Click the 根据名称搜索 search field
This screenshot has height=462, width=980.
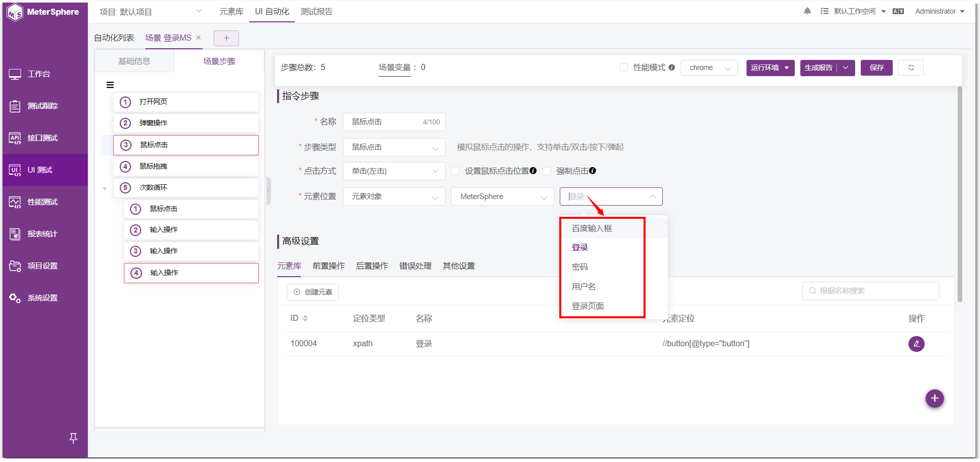pos(870,291)
